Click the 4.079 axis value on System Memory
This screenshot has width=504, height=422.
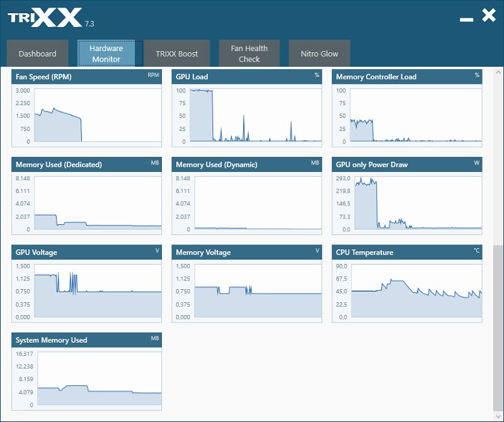[x=26, y=392]
